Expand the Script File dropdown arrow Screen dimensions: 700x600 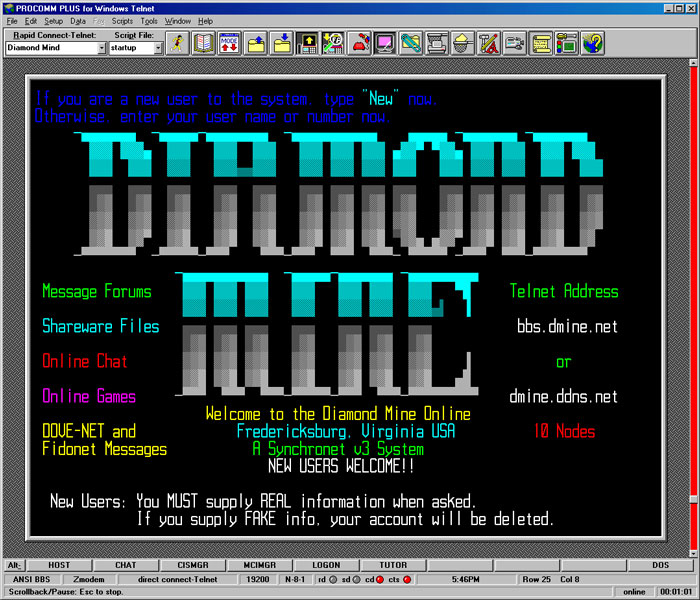[x=158, y=48]
